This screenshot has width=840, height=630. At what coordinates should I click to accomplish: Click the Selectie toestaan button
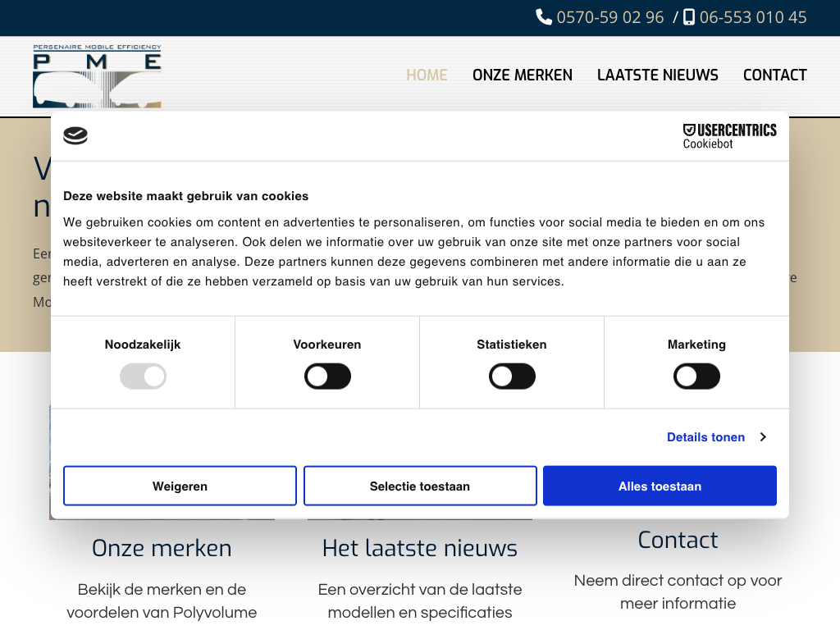click(x=420, y=486)
